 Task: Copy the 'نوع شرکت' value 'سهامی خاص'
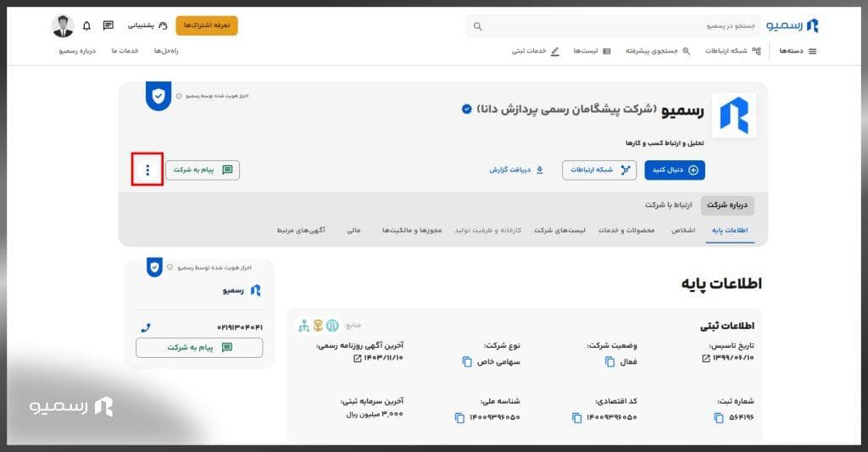pos(467,362)
